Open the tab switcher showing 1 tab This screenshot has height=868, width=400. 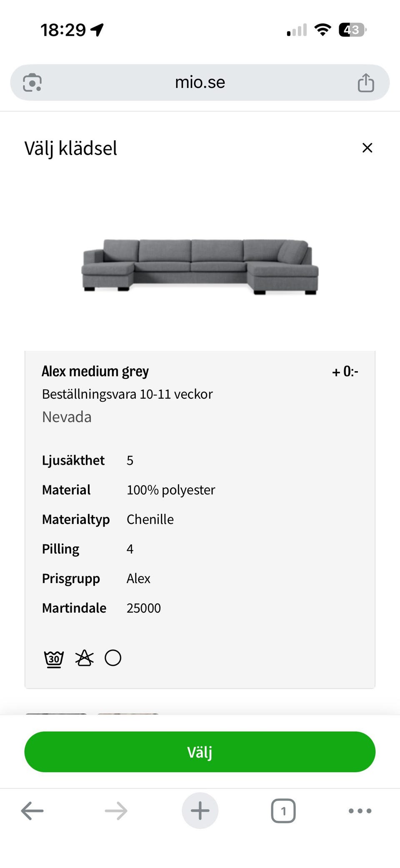283,811
